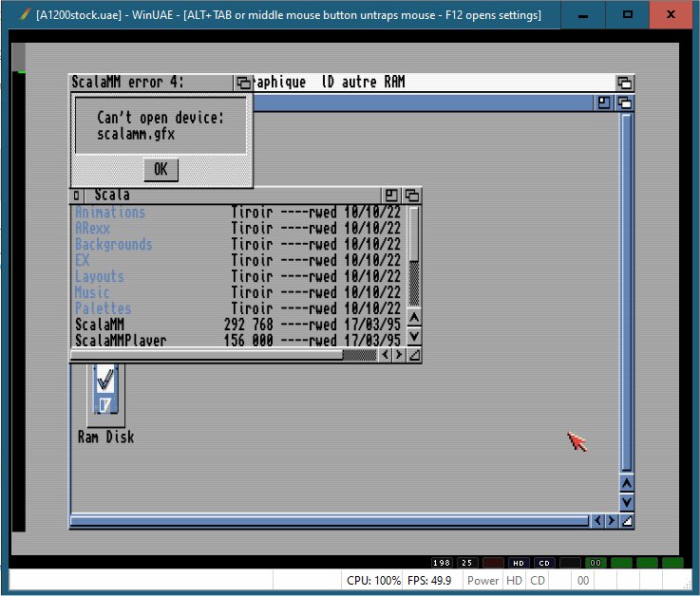Open the Music drawer
Viewport: 700px width, 596px height.
[92, 292]
